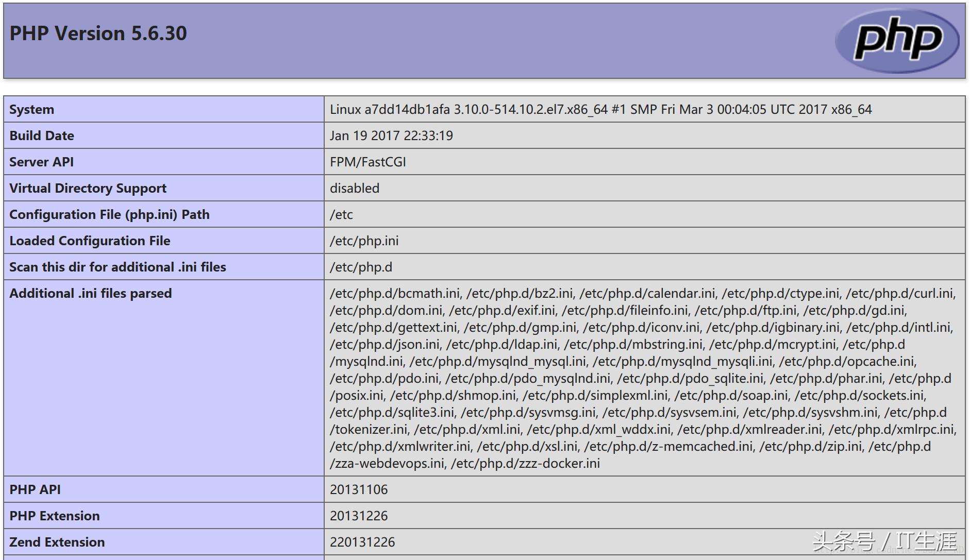Viewport: 970px width, 560px height.
Task: Click Scan this dir for additional .ini files
Action: [118, 267]
